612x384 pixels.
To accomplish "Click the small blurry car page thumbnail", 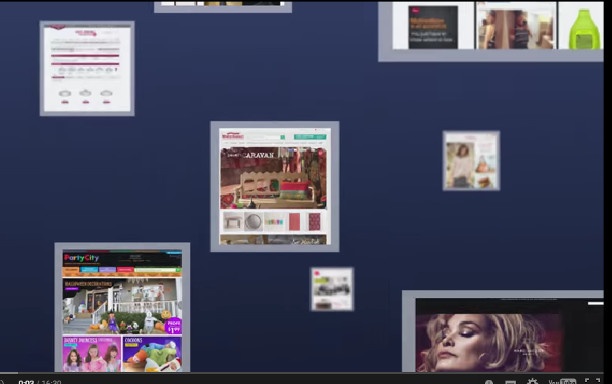I will 332,289.
